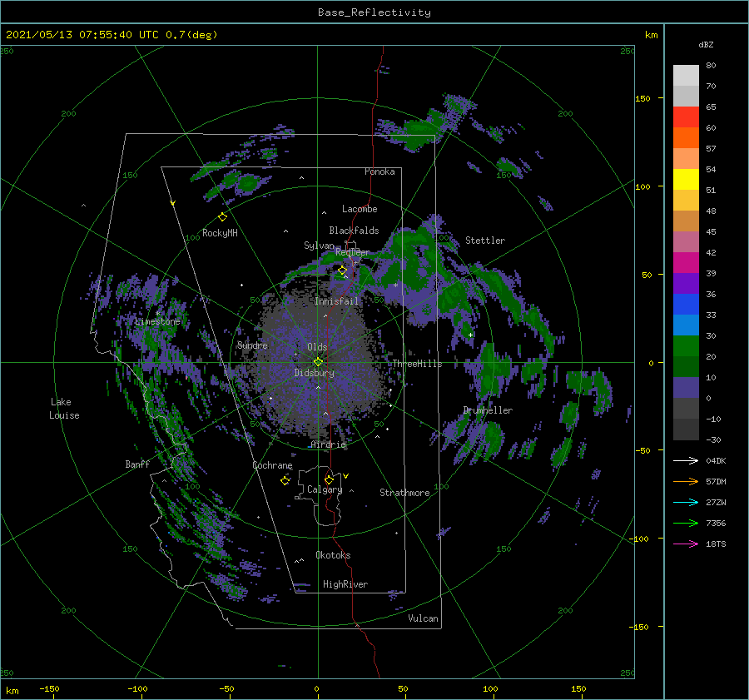The height and width of the screenshot is (700, 749).
Task: Select the 33 dBZ blue color swatch
Action: 686,305
